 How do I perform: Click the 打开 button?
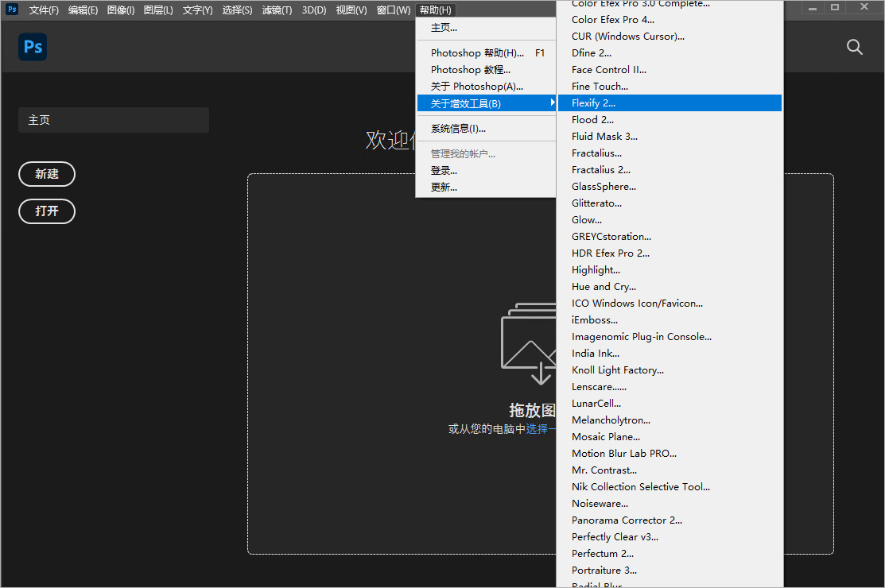point(47,211)
